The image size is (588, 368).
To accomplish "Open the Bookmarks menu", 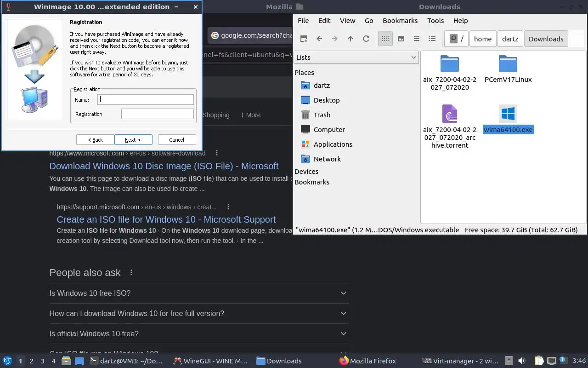I will [400, 20].
